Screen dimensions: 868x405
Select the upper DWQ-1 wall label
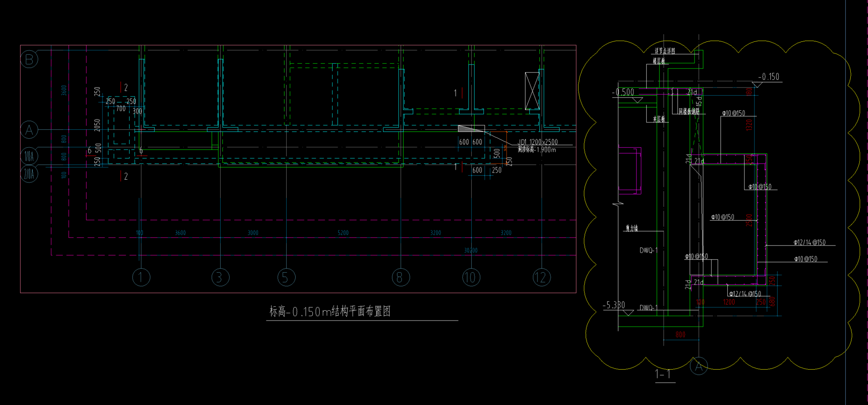(649, 250)
